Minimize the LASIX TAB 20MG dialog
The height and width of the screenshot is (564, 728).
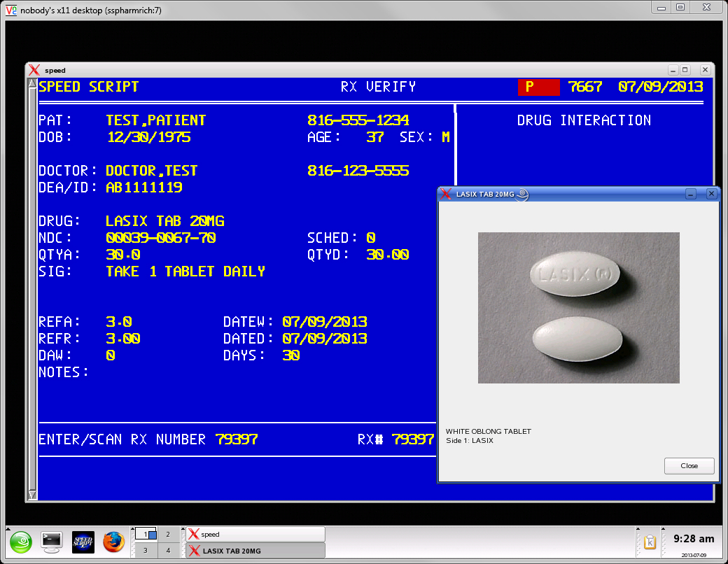(691, 194)
